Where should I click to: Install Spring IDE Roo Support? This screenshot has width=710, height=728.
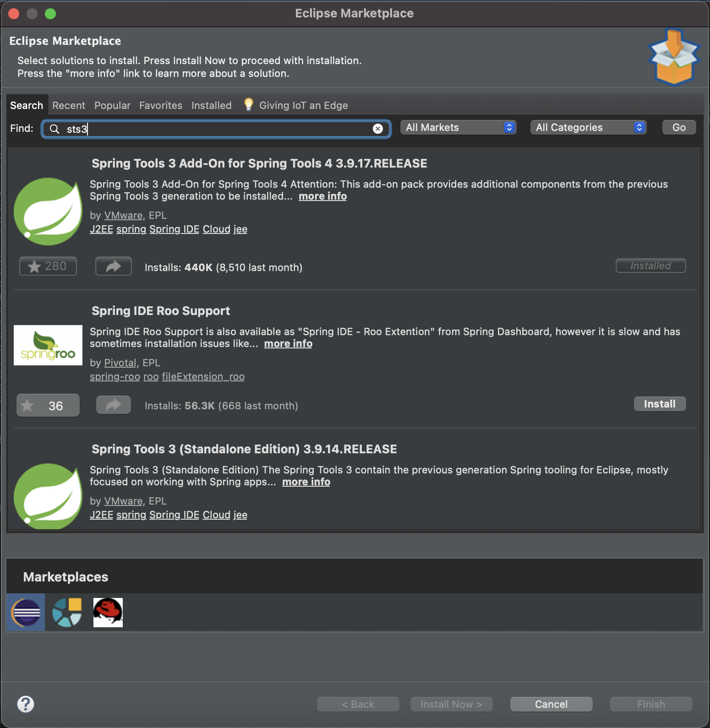pyautogui.click(x=660, y=404)
